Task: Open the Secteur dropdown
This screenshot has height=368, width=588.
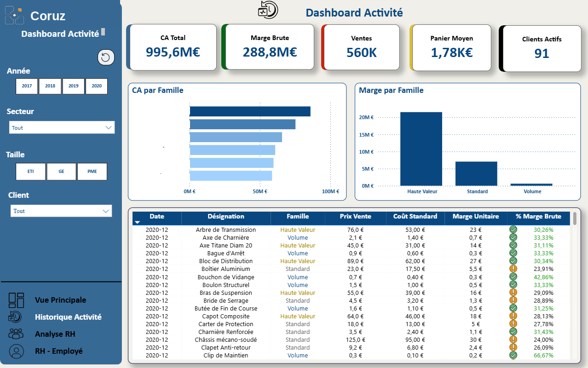Action: [x=62, y=127]
